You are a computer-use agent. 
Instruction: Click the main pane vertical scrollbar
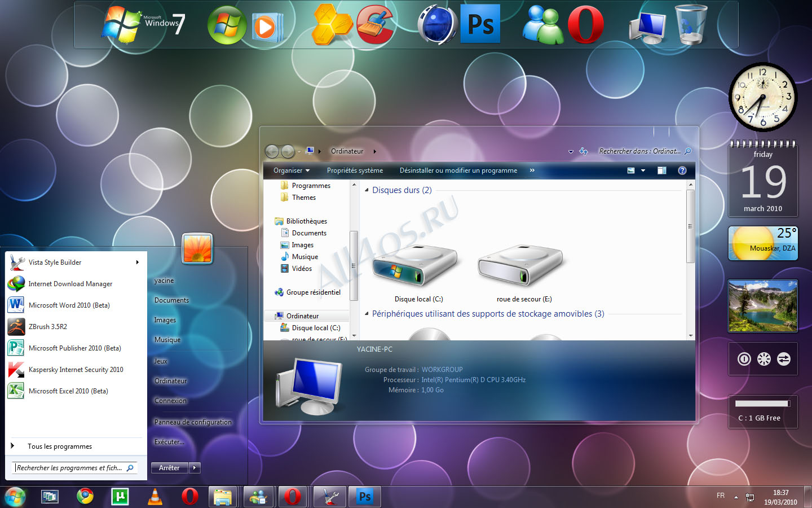690,226
